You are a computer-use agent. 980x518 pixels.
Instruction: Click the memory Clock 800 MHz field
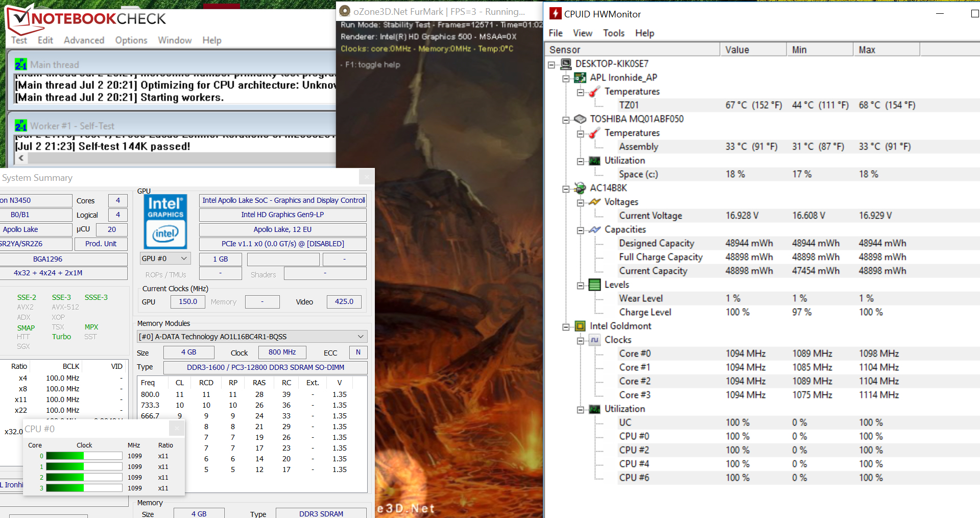point(282,352)
